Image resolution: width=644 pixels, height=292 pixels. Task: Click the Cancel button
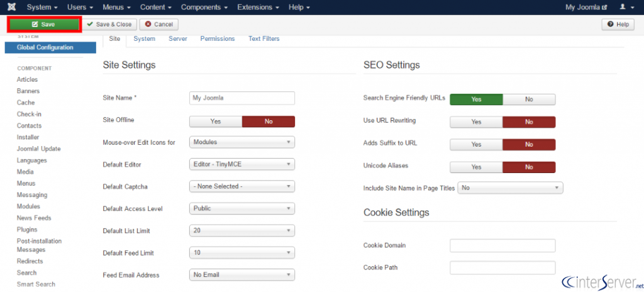click(159, 25)
